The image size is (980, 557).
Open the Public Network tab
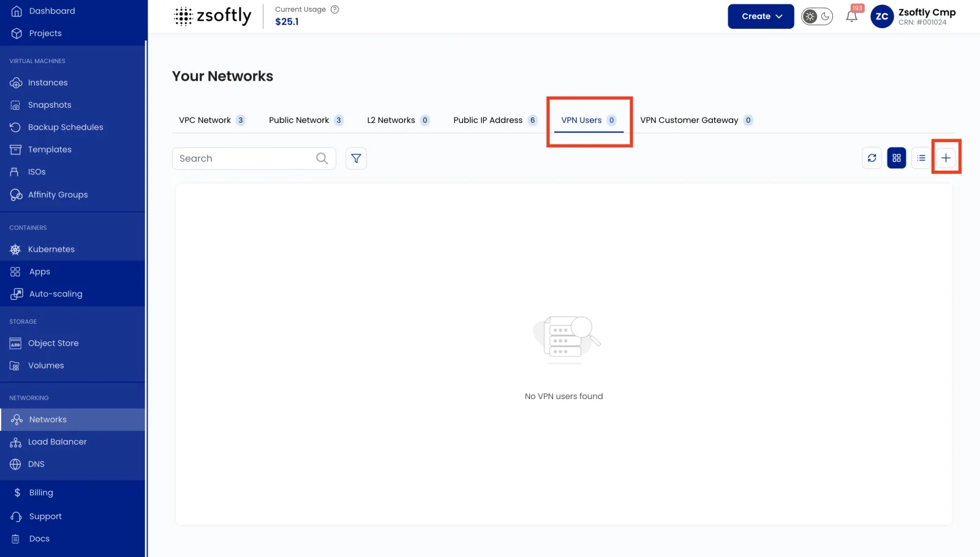(x=306, y=120)
